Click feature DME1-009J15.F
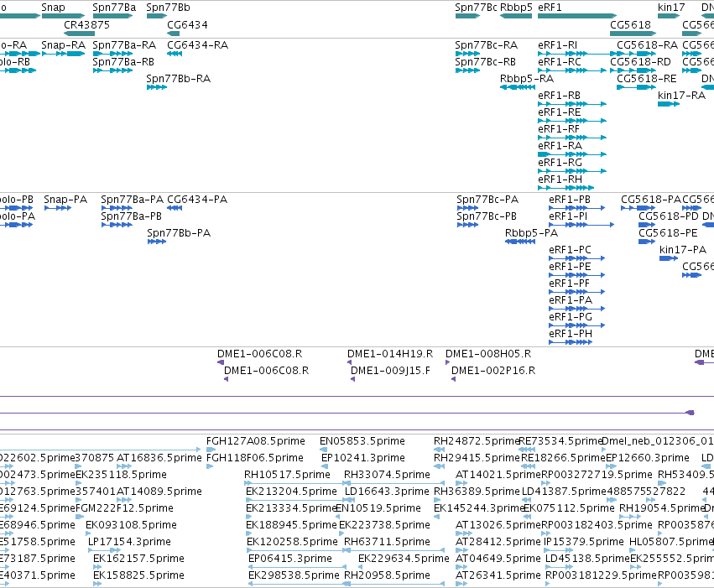This screenshot has height=588, width=714. point(353,379)
